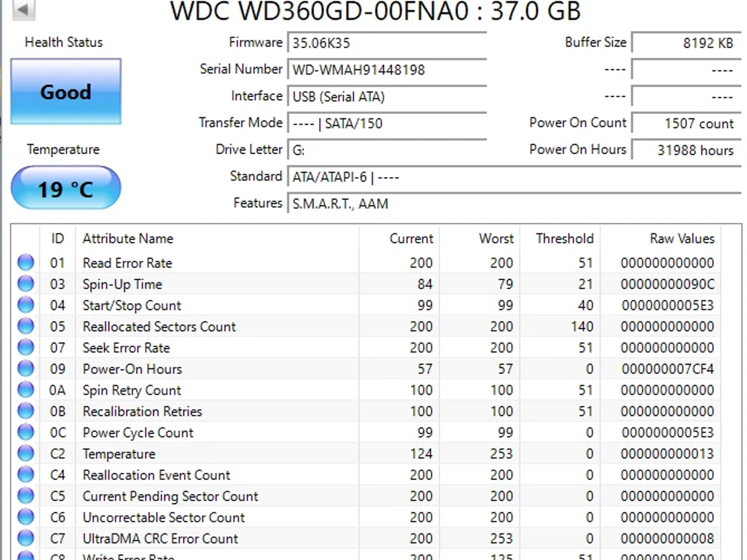Image resolution: width=747 pixels, height=560 pixels.
Task: Click the status icon for Current Pending Sector Count
Action: (26, 495)
